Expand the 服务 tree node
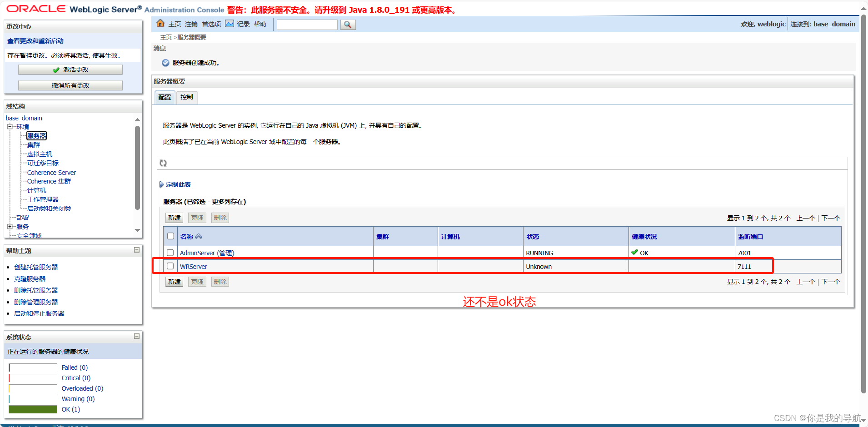868x427 pixels. pos(10,226)
